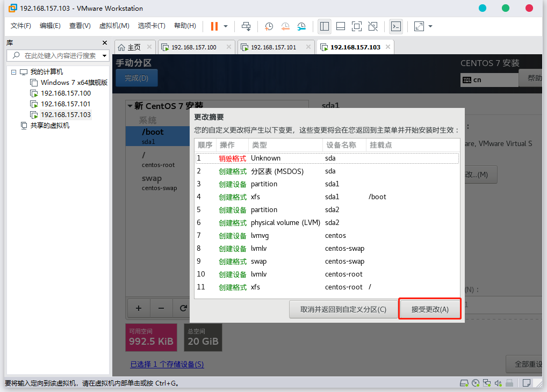Screen dimensions: 547x392
Task: Switch to the 192.168.157.101 tab
Action: tap(273, 47)
